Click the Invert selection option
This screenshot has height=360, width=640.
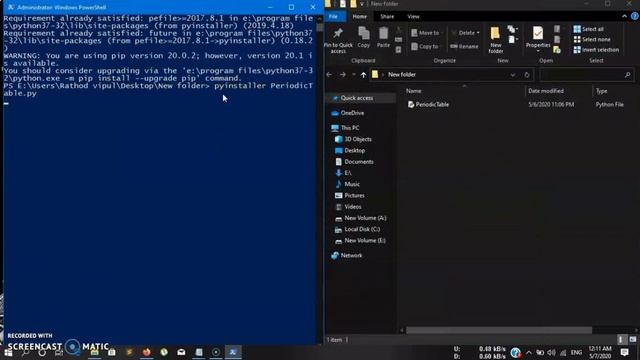click(596, 50)
